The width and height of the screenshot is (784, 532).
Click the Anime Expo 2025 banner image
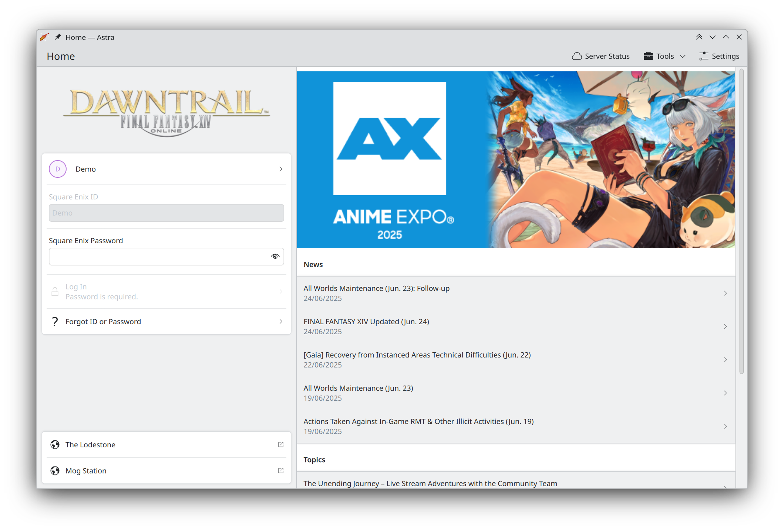[516, 160]
